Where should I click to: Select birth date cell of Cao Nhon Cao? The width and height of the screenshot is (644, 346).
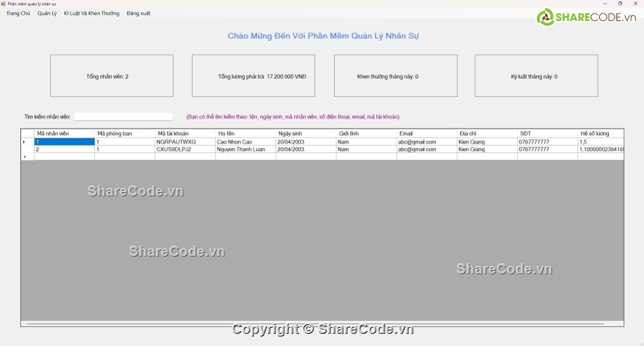tap(306, 142)
